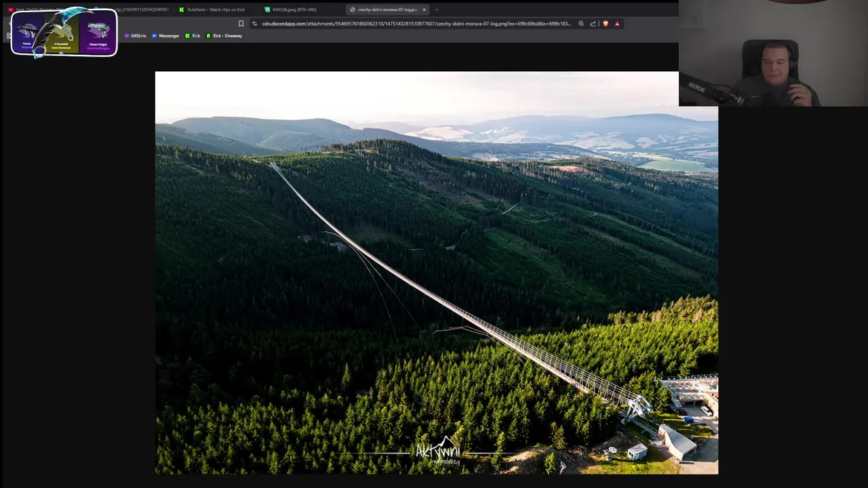Select the czechy-dolni-morava-07-log.png tab
The image size is (868, 488).
[388, 9]
